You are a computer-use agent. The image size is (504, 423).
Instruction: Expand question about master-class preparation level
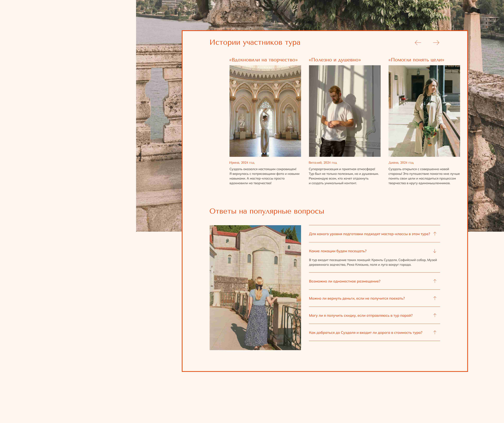(x=435, y=234)
